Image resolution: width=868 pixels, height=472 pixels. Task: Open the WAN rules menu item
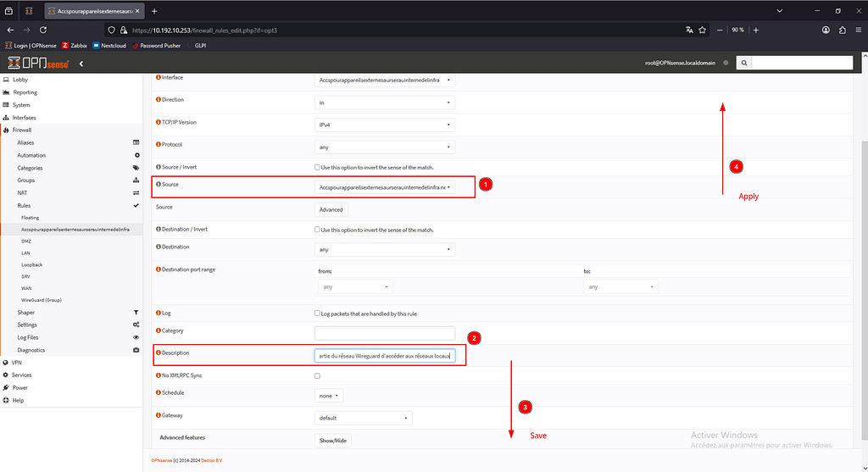click(26, 288)
